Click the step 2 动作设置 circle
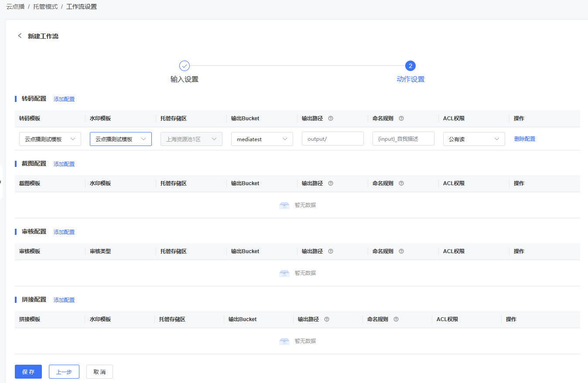Screen dimensions: 588x383 410,66
